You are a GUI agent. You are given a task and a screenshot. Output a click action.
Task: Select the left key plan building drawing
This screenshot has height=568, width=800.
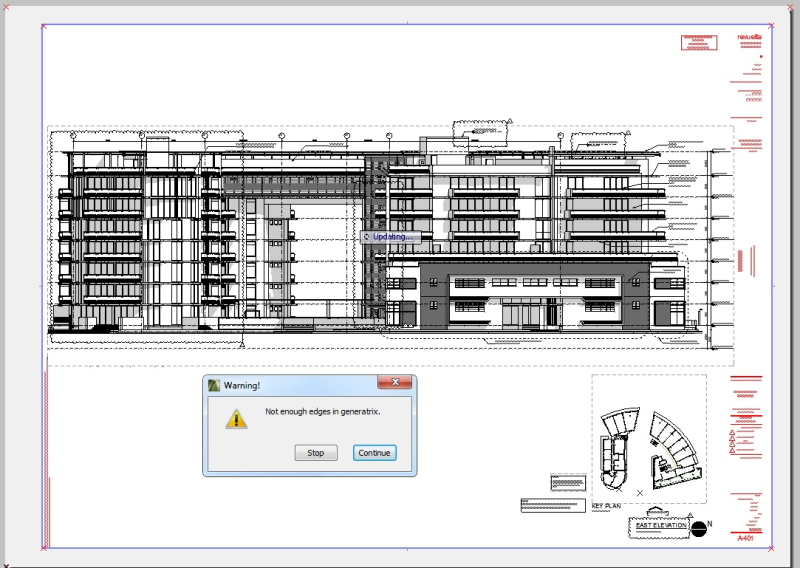point(618,449)
